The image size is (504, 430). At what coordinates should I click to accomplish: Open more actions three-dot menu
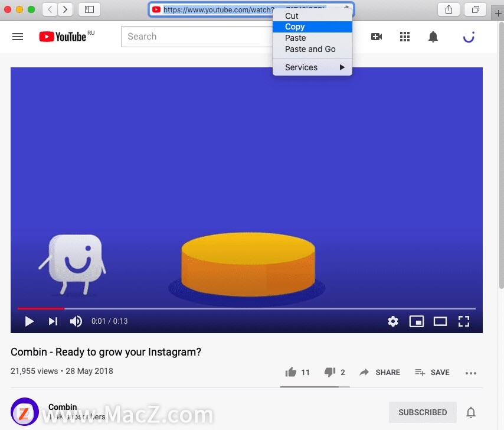pyautogui.click(x=471, y=373)
